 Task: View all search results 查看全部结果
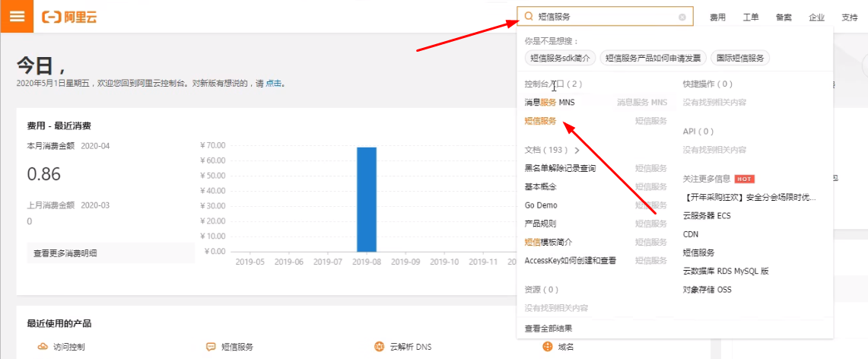(x=548, y=329)
